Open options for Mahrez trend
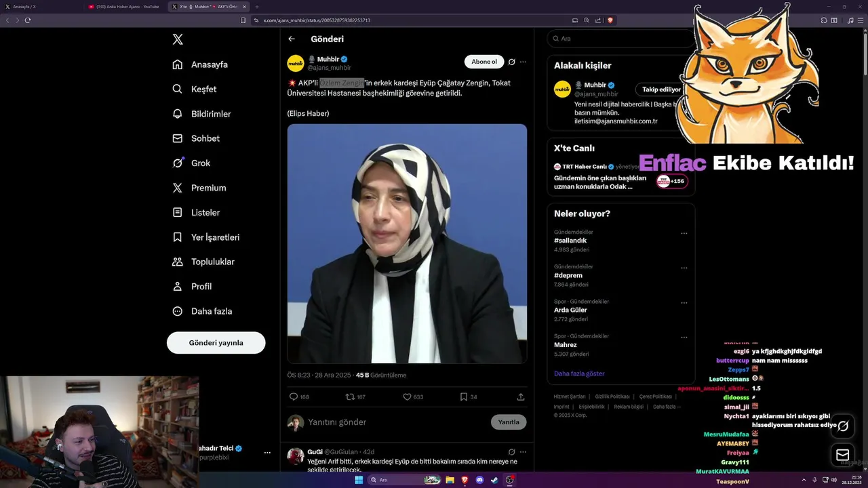This screenshot has width=868, height=488. click(684, 337)
